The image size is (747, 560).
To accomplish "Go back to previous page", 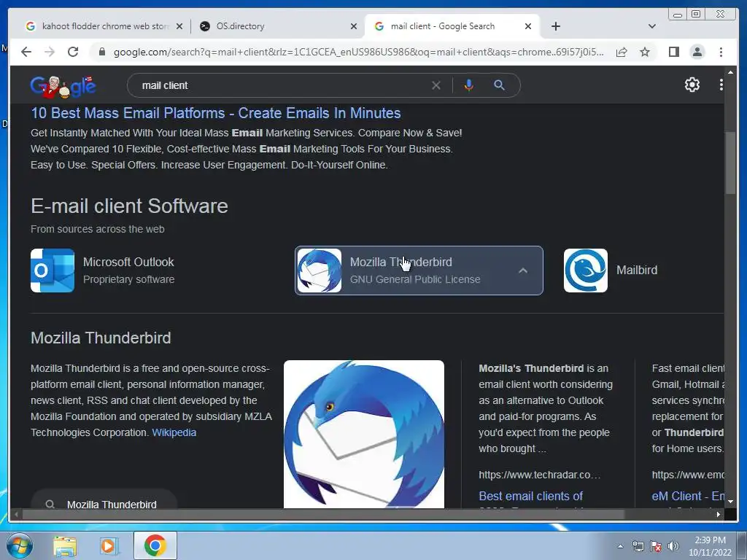I will pos(26,52).
